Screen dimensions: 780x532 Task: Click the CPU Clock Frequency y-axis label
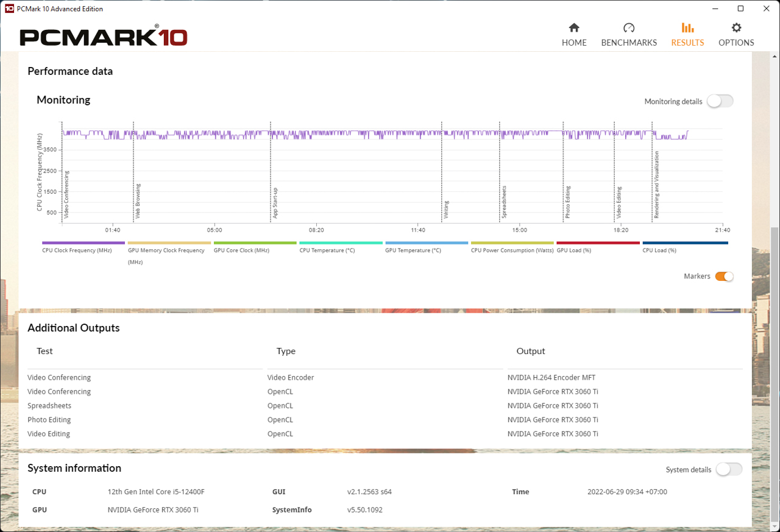40,172
